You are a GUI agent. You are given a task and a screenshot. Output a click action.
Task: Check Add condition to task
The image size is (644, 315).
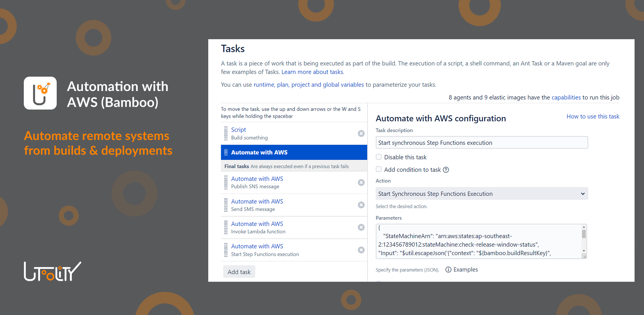379,169
